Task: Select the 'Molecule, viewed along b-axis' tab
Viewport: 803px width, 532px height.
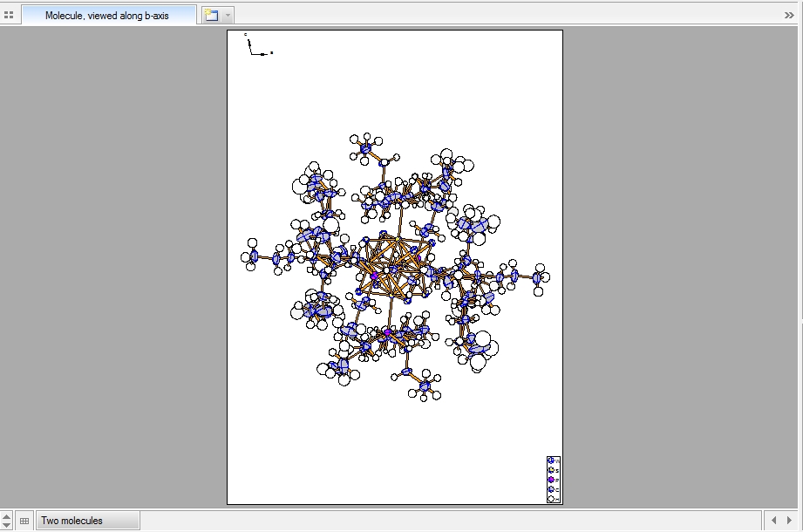Action: [106, 15]
